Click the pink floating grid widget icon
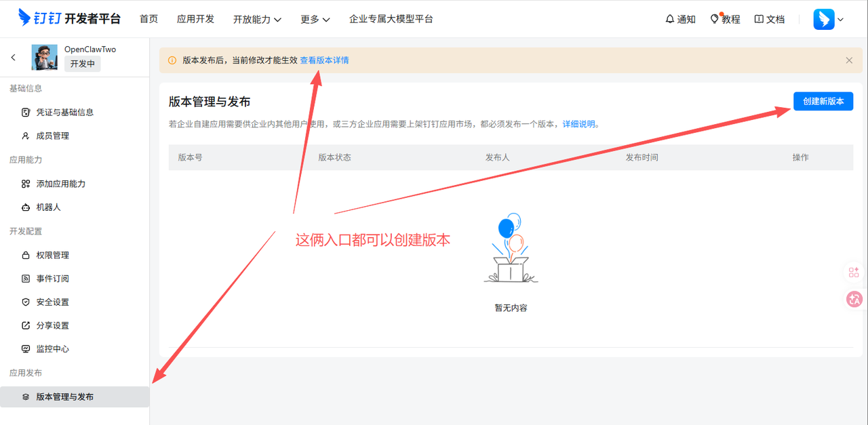This screenshot has height=425, width=868. point(854,272)
